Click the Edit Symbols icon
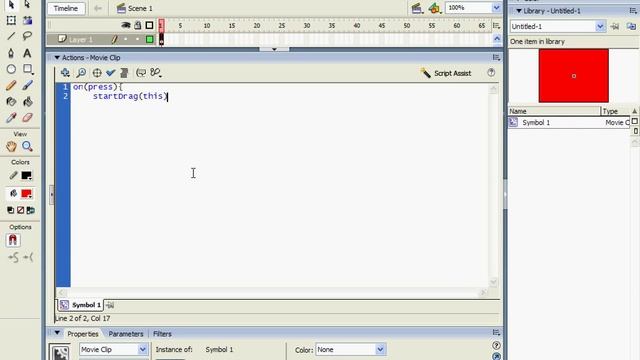This screenshot has width=640, height=360. click(434, 8)
